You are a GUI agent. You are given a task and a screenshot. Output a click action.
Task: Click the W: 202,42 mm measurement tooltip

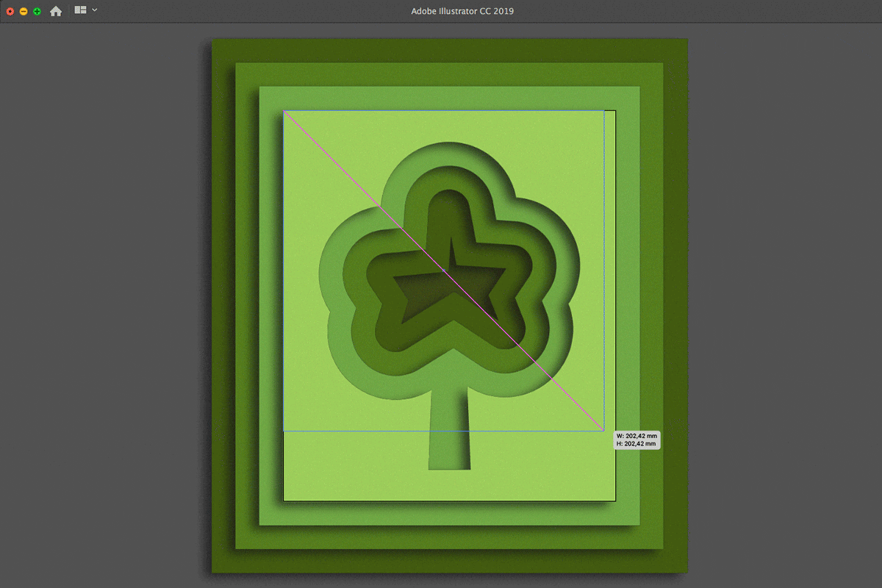click(637, 440)
